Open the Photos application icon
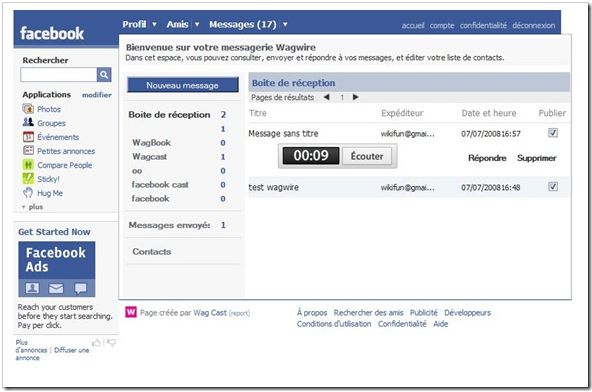Screen dimensions: 592x392 click(x=28, y=109)
